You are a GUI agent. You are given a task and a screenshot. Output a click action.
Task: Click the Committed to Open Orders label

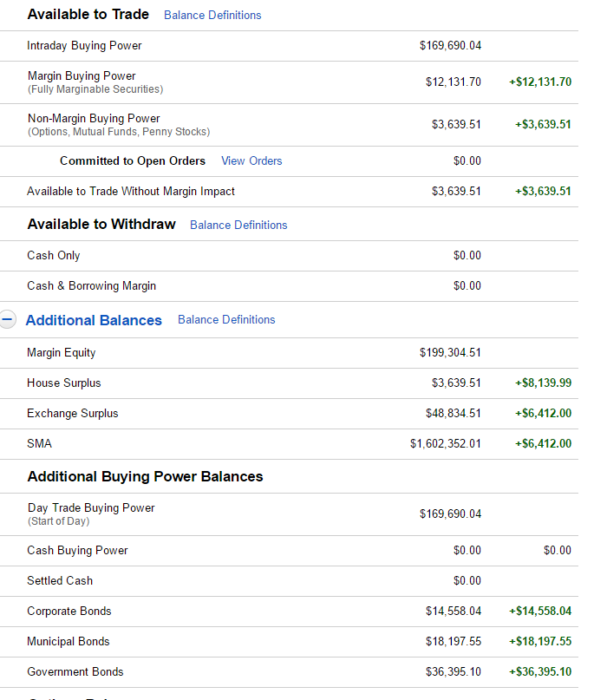pyautogui.click(x=133, y=160)
